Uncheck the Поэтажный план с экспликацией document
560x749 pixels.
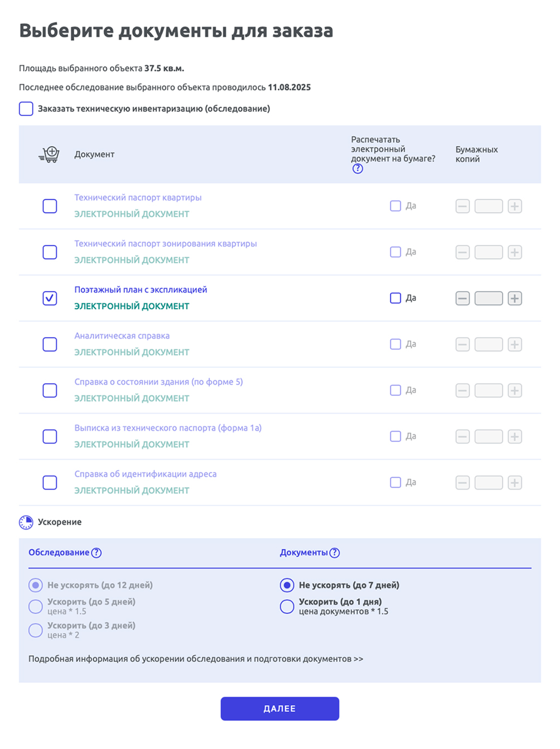50,298
